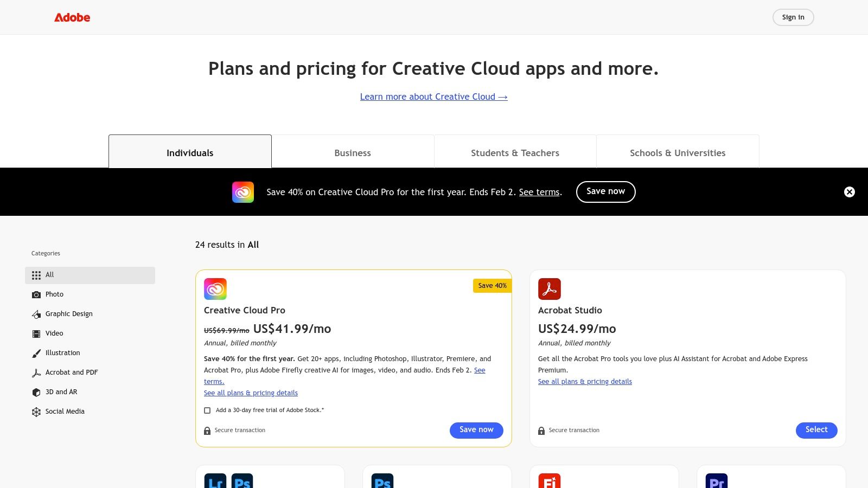Open the Acrobat and PDF category

[x=72, y=373]
